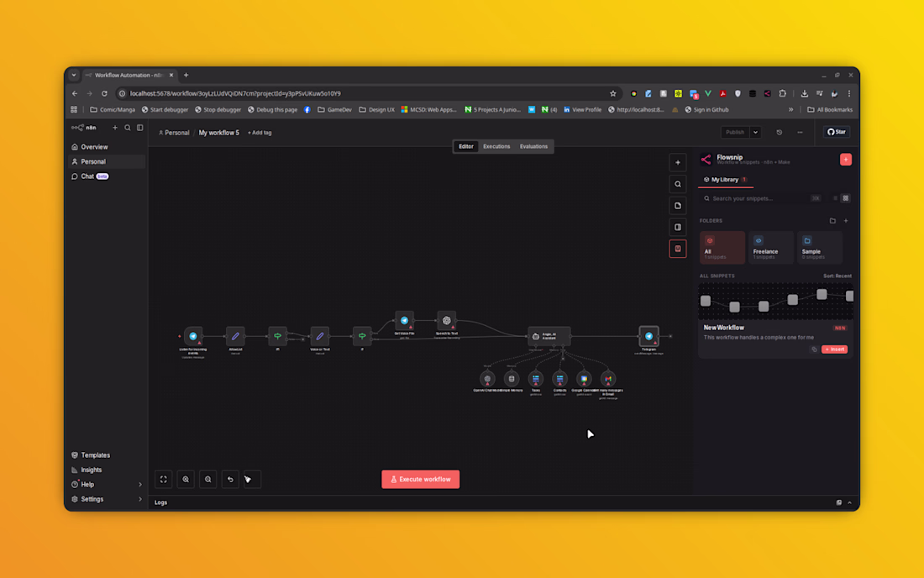Reset canvas zoom with the undo arrow icon
Image resolution: width=924 pixels, height=578 pixels.
click(230, 480)
